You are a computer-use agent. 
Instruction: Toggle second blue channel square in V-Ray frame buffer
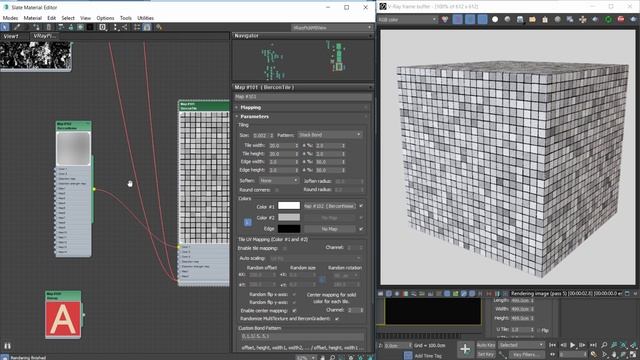[x=470, y=19]
